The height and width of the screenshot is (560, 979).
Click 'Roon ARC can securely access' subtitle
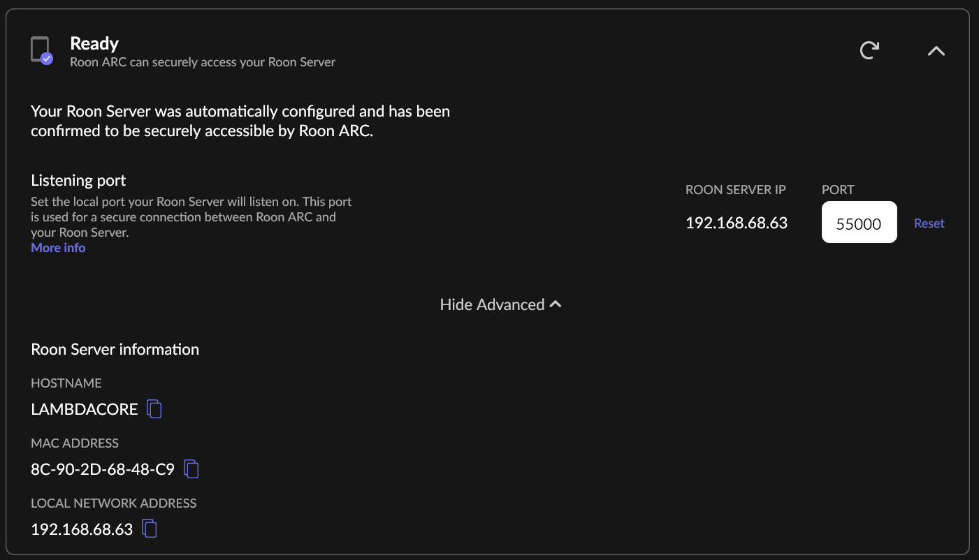tap(203, 62)
